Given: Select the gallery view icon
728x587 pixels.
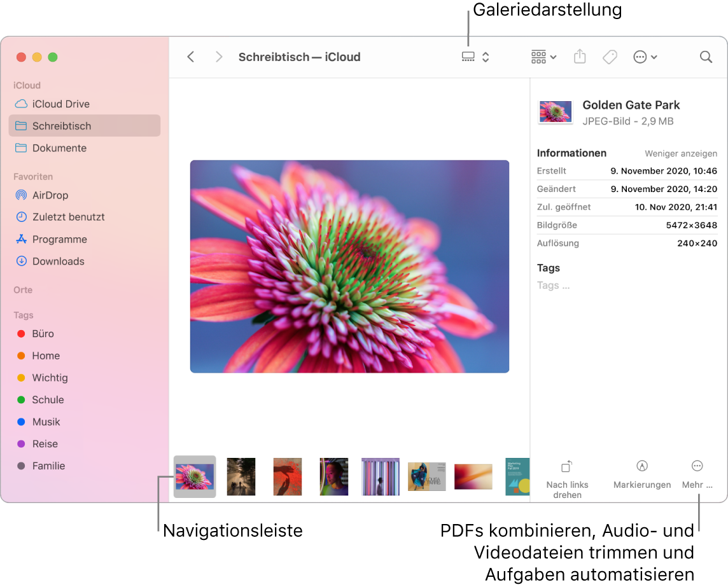Looking at the screenshot, I should pos(469,57).
